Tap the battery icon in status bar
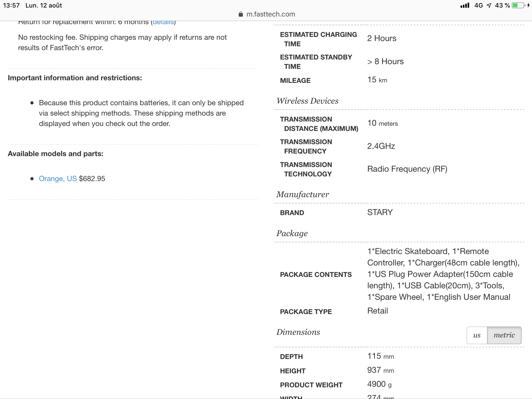Image resolution: width=532 pixels, height=399 pixels. coord(518,5)
